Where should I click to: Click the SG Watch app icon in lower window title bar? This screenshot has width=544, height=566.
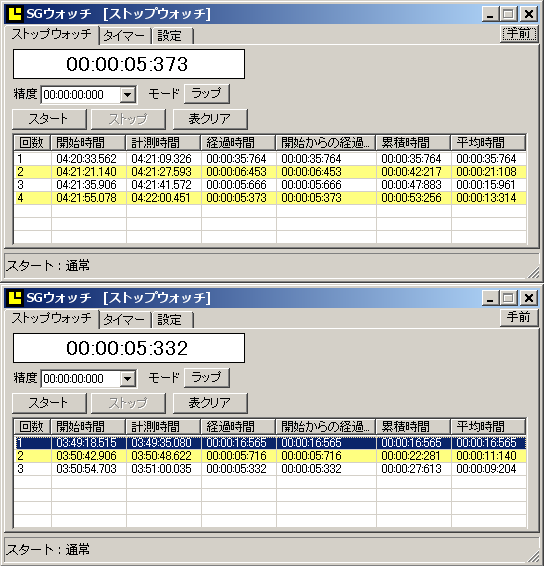coord(16,298)
